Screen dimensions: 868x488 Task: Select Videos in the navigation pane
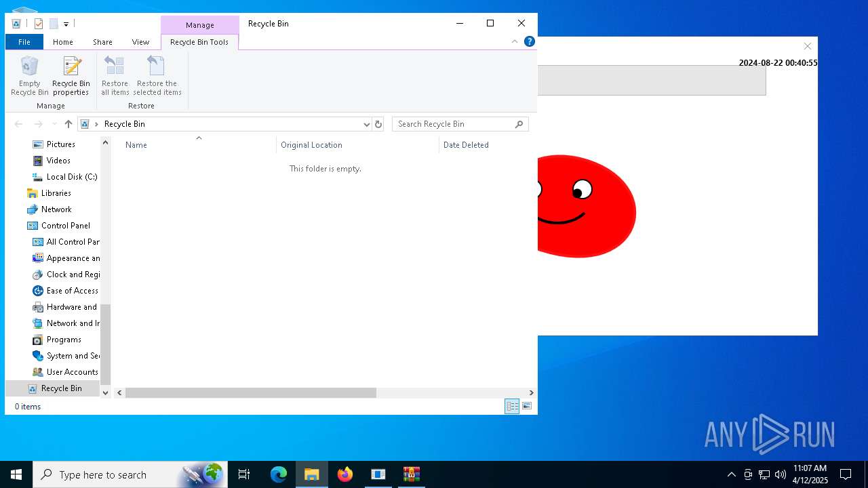tap(58, 161)
